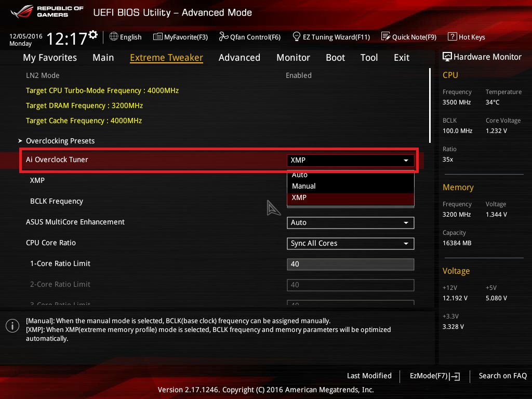
Task: Open Quick Note notepad icon
Action: (x=386, y=36)
